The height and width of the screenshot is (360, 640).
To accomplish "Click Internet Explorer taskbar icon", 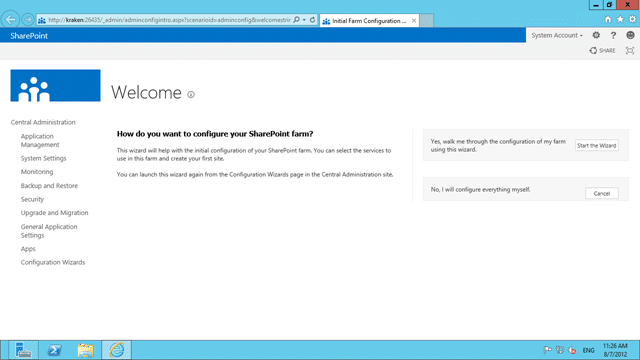I will point(116,350).
